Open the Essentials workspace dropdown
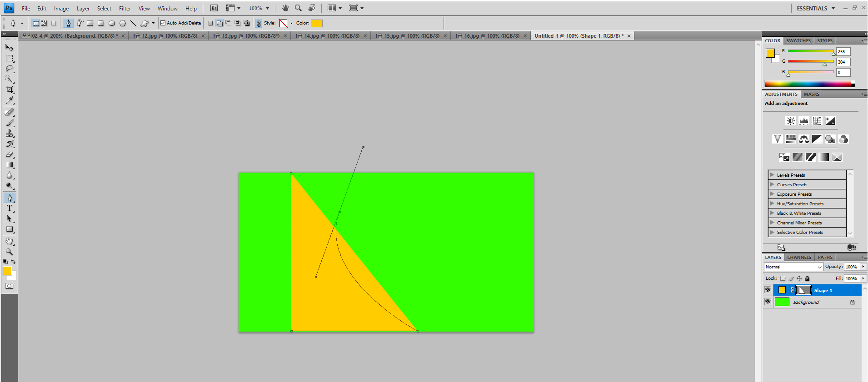This screenshot has height=382, width=868. pos(816,8)
